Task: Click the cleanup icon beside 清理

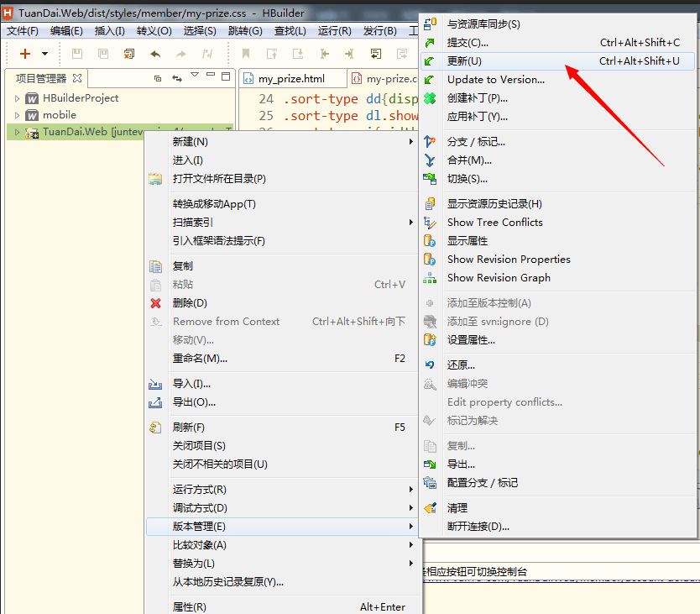Action: [x=431, y=507]
